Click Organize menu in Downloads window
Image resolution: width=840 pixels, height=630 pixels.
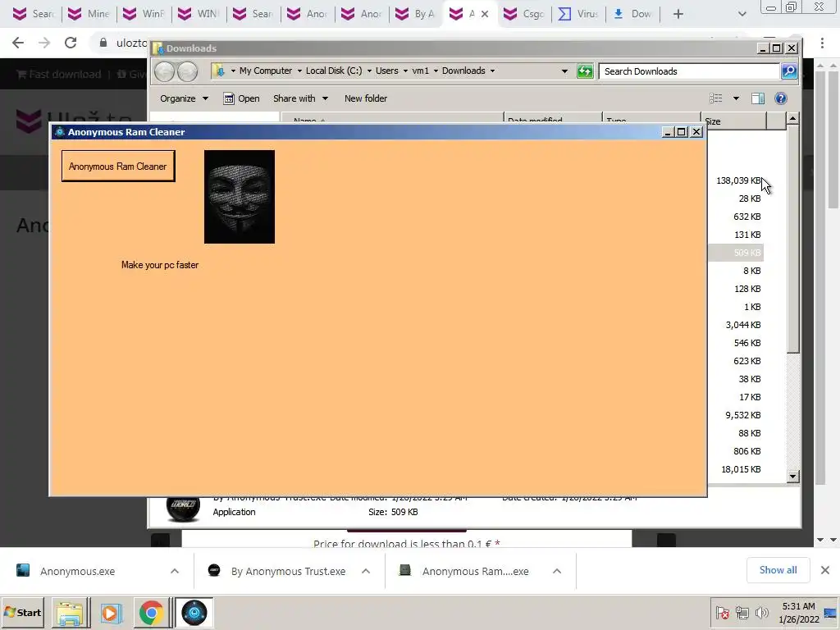[x=184, y=98]
